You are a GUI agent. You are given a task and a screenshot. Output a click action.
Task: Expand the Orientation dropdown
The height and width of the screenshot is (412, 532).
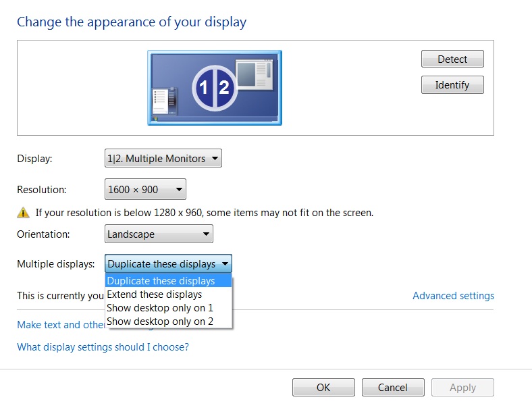(x=159, y=234)
